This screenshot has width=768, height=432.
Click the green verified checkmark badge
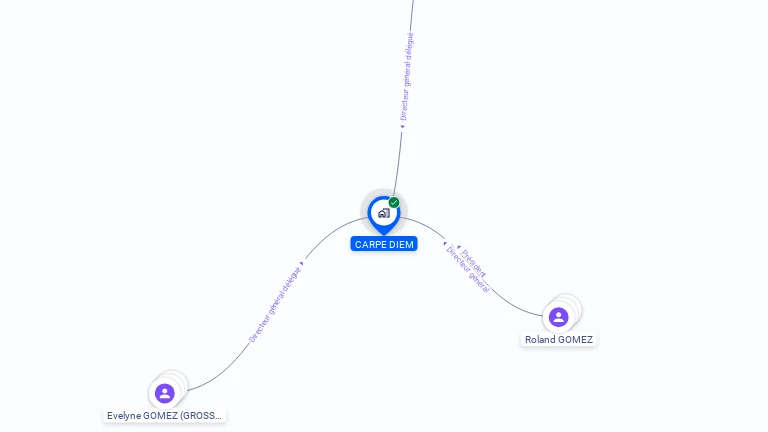(x=394, y=202)
